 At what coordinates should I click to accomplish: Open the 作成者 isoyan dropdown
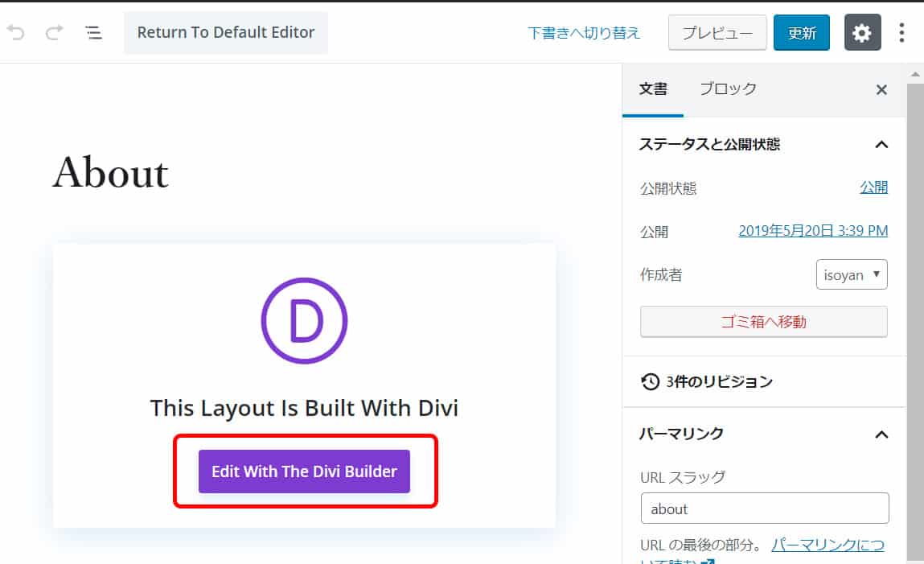pyautogui.click(x=851, y=275)
